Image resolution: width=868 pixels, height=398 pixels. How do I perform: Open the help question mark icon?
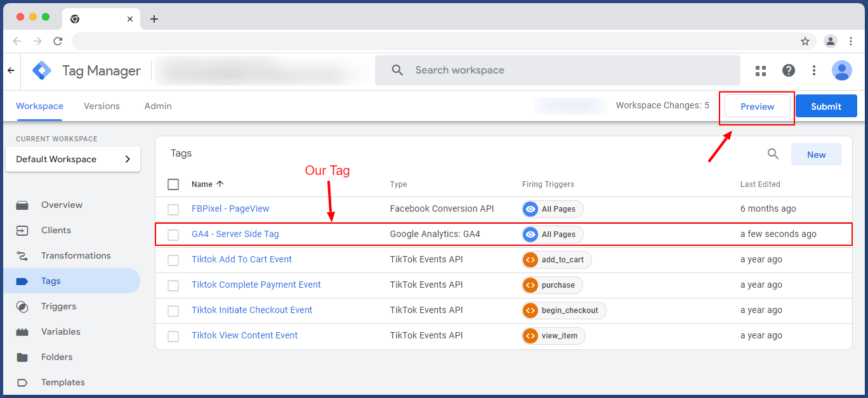click(789, 70)
